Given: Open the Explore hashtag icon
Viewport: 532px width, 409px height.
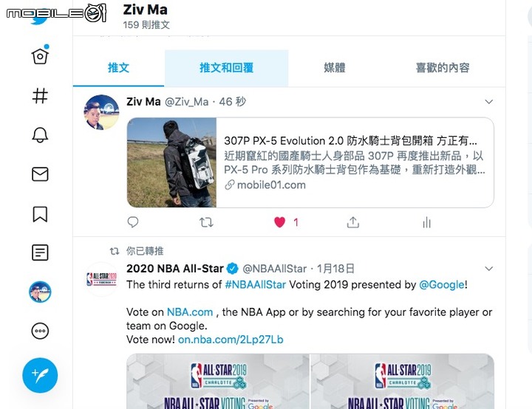Looking at the screenshot, I should coord(40,95).
